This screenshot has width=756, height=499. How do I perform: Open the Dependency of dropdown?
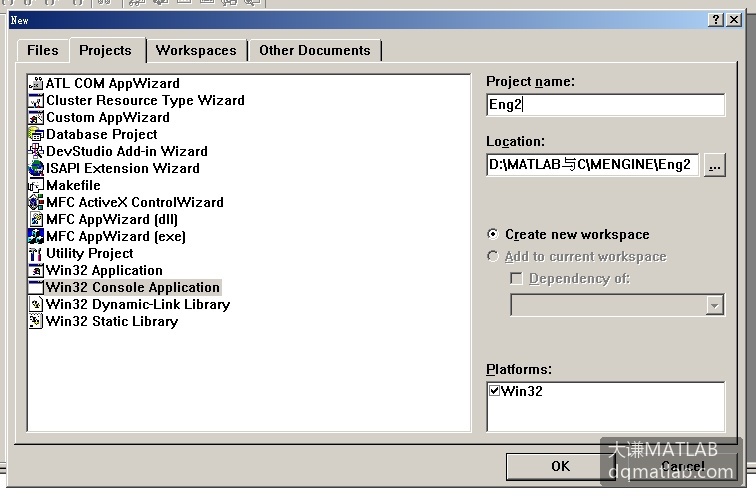coord(714,305)
